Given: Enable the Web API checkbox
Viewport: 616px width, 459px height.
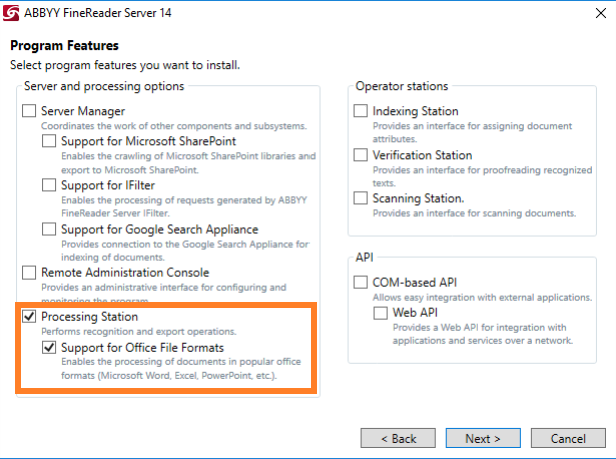Looking at the screenshot, I should click(x=380, y=313).
